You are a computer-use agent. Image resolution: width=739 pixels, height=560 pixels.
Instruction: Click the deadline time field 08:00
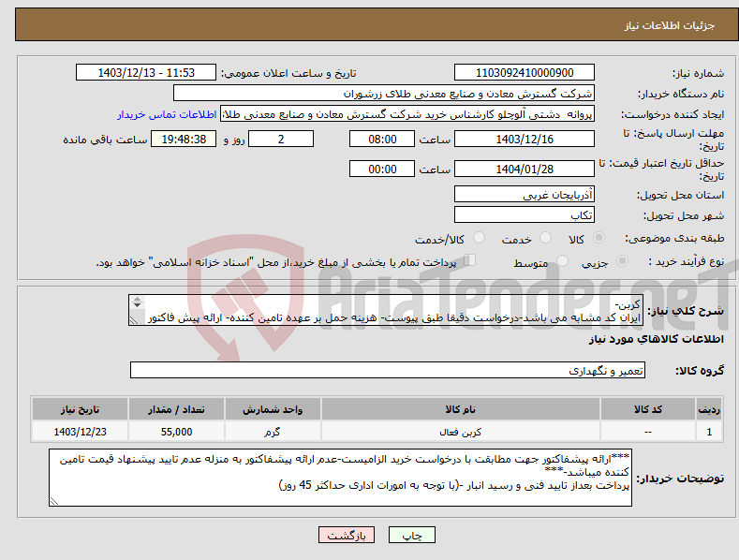382,139
